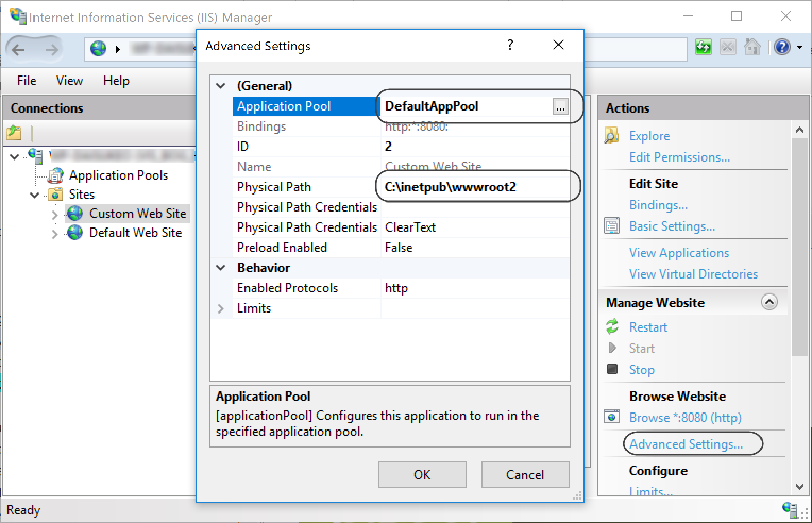Click the globe icon in address bar
This screenshot has width=812, height=523.
[98, 49]
